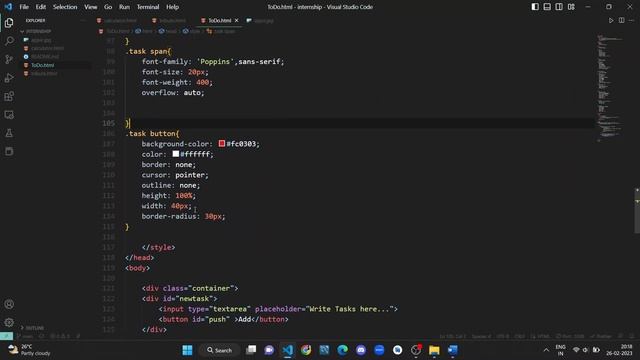Click the Prettier status bar item

pyautogui.click(x=601, y=336)
